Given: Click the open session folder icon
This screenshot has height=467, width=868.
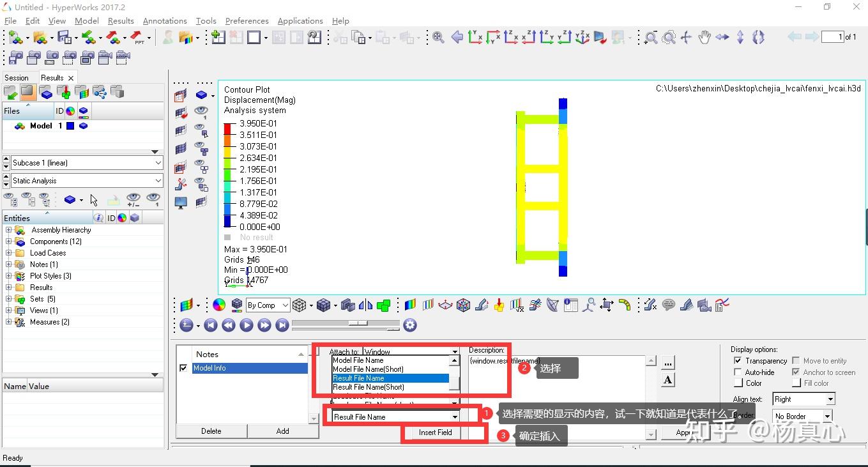Looking at the screenshot, I should (x=40, y=37).
